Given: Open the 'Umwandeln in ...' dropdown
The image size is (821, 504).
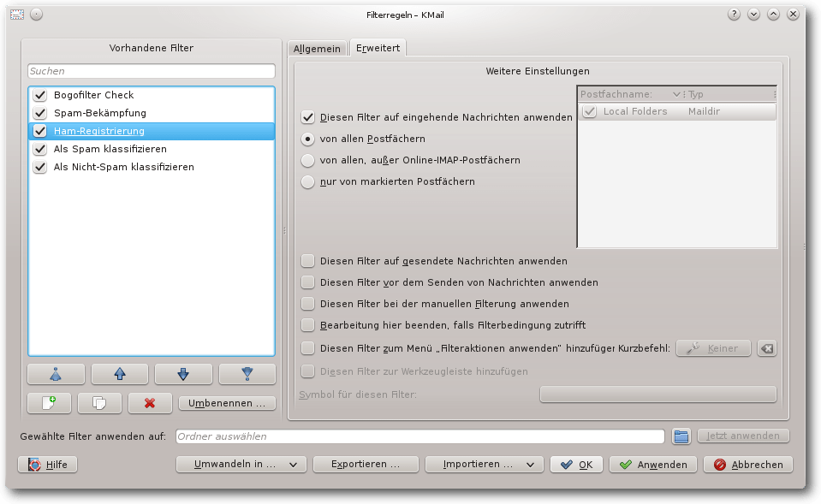Looking at the screenshot, I should click(x=241, y=465).
